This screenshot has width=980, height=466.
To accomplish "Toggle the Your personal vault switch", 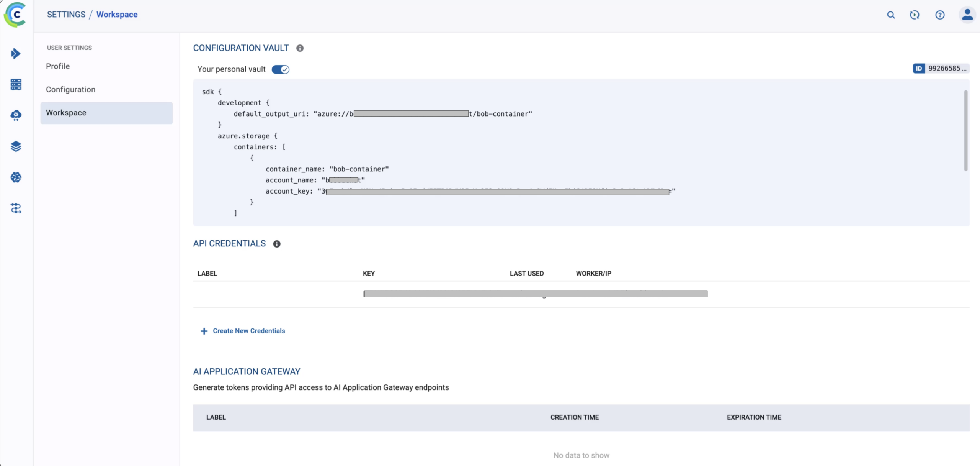I will click(281, 69).
